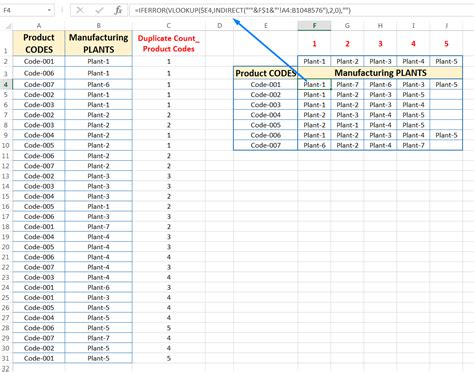Select row 4 header

6,85
